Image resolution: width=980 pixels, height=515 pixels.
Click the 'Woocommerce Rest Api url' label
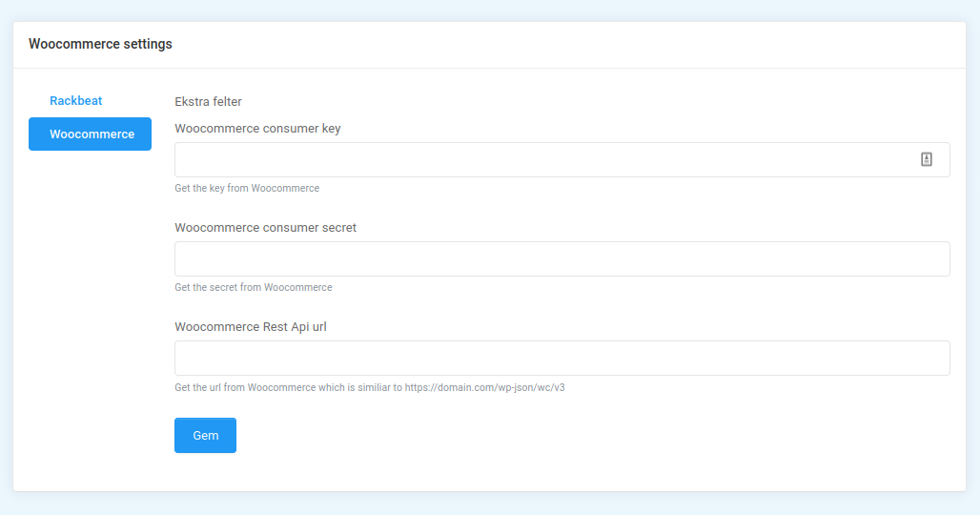(251, 327)
